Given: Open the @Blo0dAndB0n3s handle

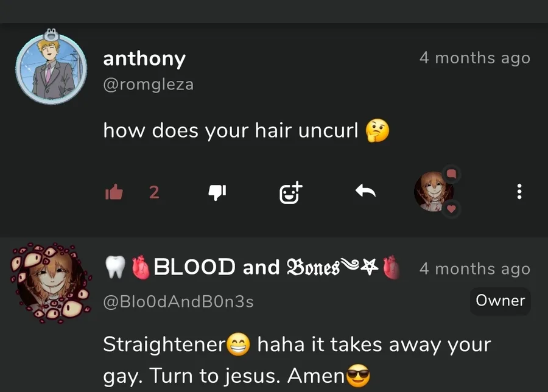Looking at the screenshot, I should click(178, 302).
